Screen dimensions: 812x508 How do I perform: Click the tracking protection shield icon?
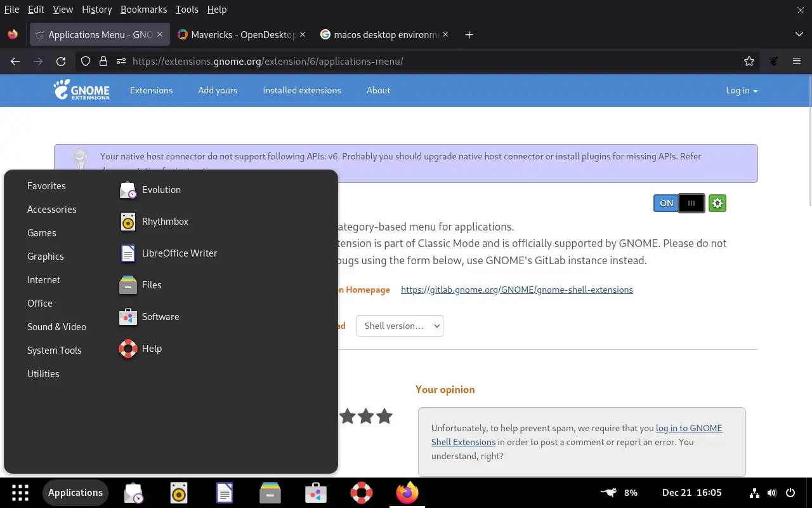pos(86,62)
